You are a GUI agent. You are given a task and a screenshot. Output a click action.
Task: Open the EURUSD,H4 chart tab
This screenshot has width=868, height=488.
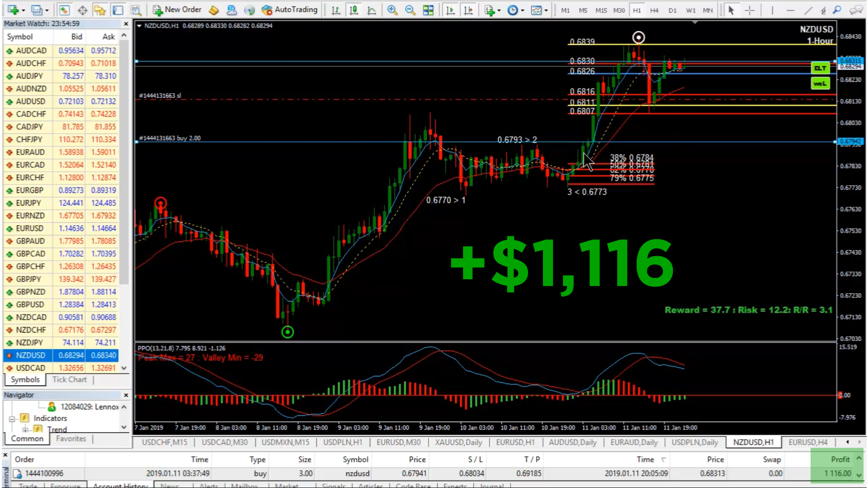pos(808,442)
